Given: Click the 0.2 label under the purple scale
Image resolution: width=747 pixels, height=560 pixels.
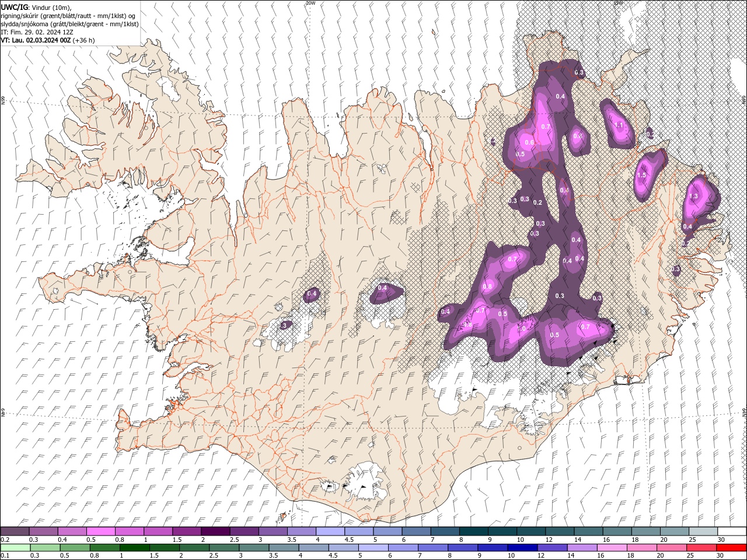Looking at the screenshot, I should pos(5,540).
